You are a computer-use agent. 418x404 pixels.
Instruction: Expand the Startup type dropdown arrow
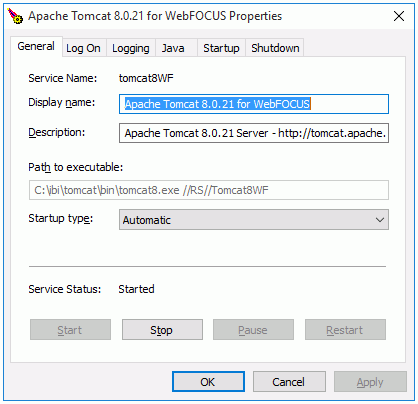click(x=380, y=220)
